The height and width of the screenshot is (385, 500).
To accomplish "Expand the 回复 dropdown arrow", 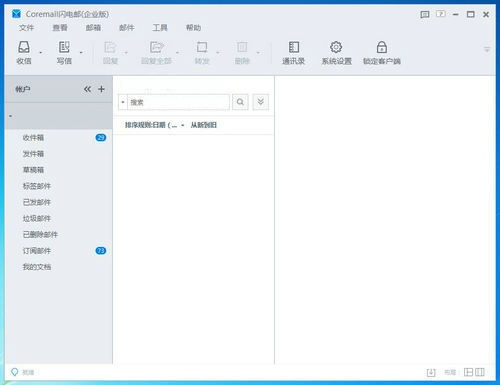I will pos(126,53).
